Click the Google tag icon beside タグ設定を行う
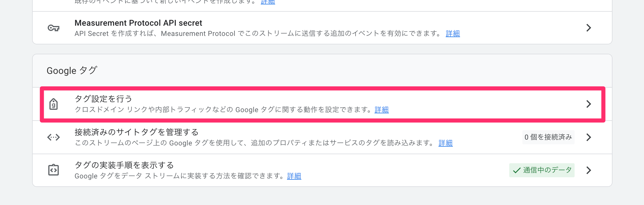Screen dimensions: 644x205 [x=54, y=104]
